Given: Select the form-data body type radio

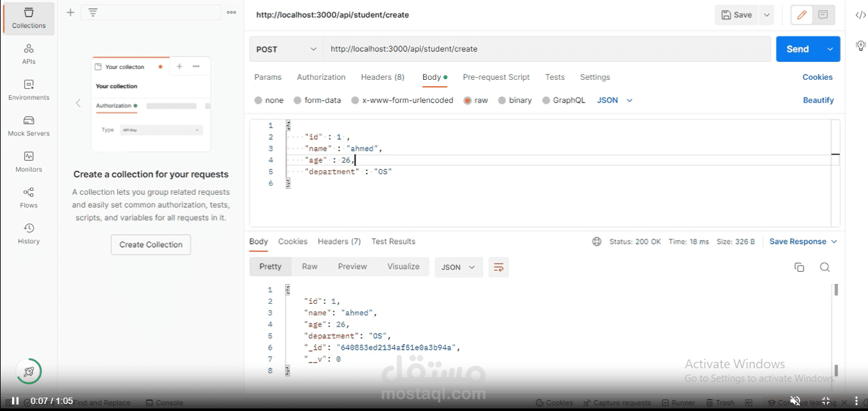Looking at the screenshot, I should pyautogui.click(x=297, y=100).
